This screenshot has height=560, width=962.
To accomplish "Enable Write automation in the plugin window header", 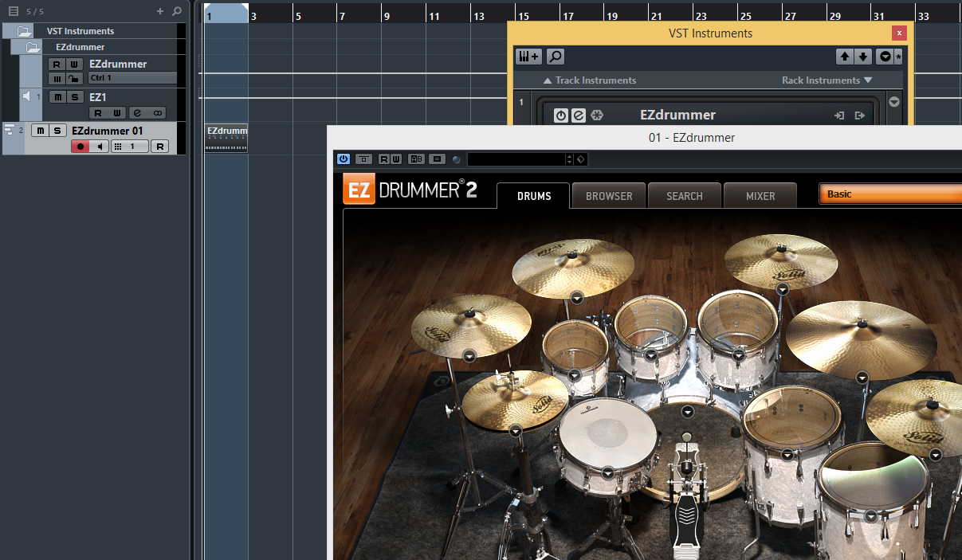I will click(x=395, y=159).
